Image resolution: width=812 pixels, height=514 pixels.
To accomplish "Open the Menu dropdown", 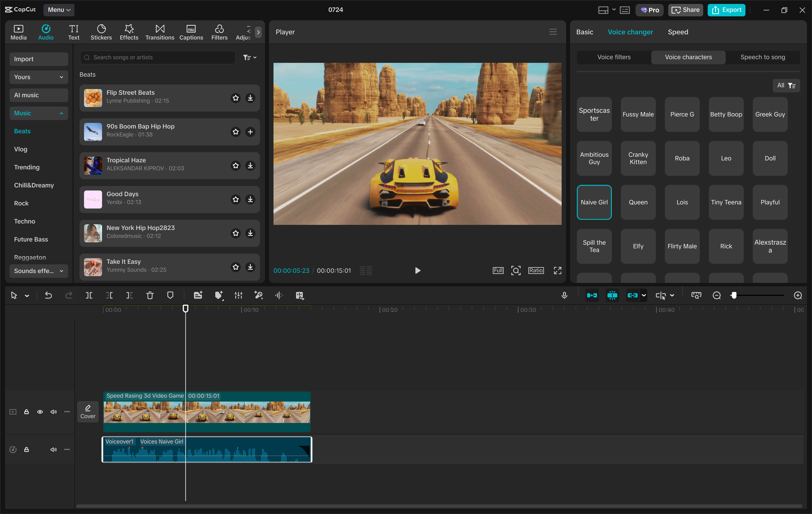I will point(59,10).
